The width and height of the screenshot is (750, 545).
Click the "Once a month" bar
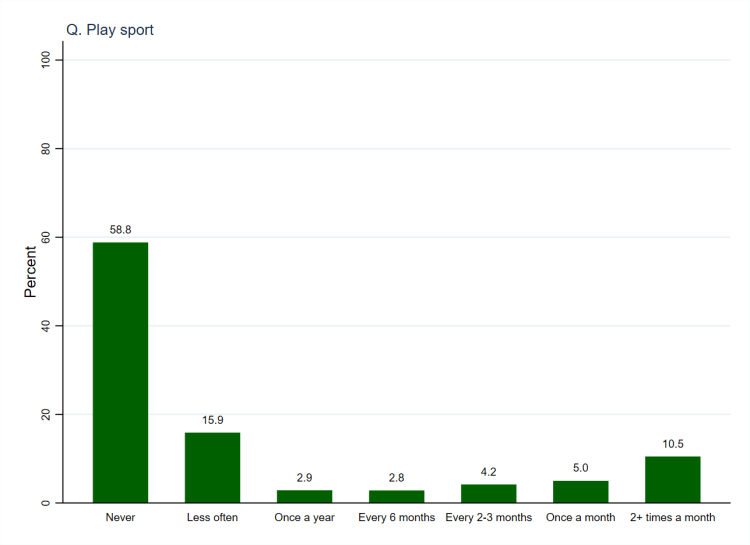(581, 491)
